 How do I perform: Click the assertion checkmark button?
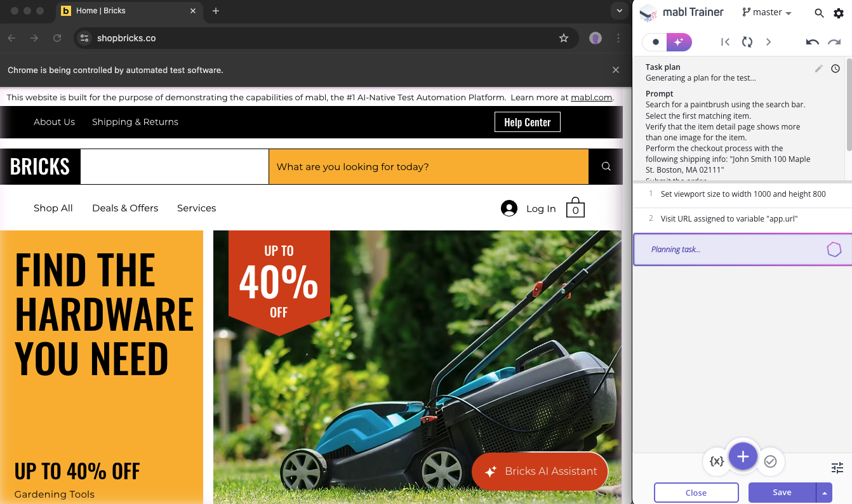[x=770, y=461]
